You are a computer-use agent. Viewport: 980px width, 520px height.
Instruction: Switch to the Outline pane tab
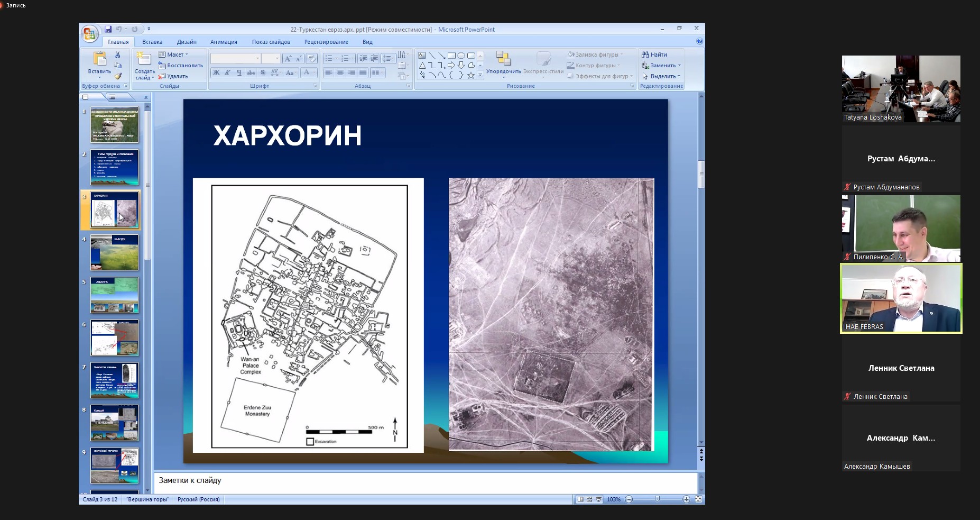pos(113,97)
